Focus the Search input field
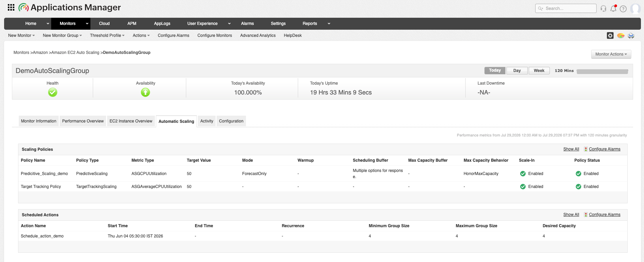The image size is (644, 262). [x=566, y=9]
